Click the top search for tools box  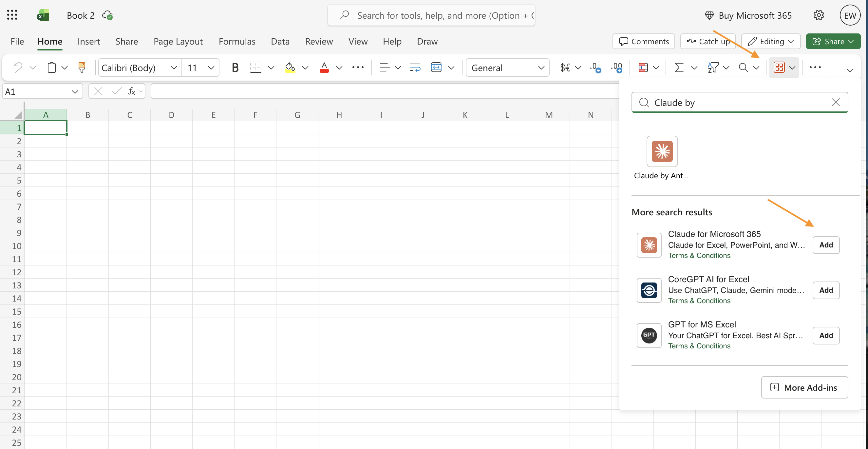[x=431, y=15]
